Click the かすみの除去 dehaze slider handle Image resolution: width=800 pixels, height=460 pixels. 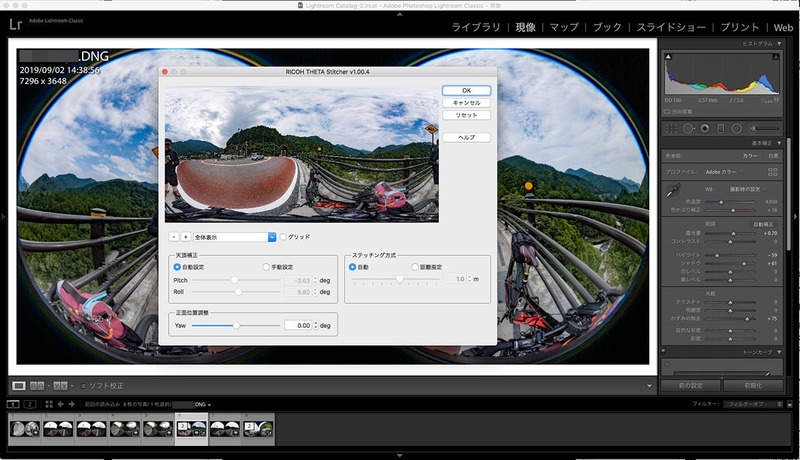pos(747,319)
